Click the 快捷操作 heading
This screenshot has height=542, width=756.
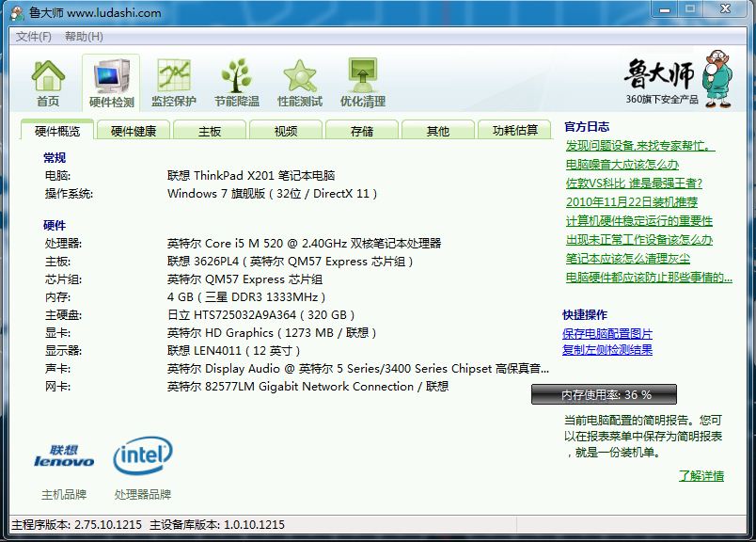(x=585, y=315)
